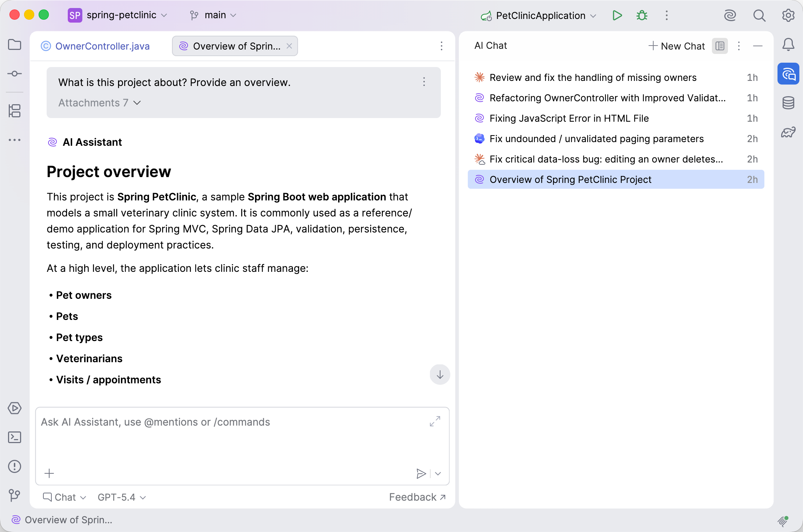Hide the AI Chat panel
This screenshot has width=803, height=532.
(x=758, y=46)
